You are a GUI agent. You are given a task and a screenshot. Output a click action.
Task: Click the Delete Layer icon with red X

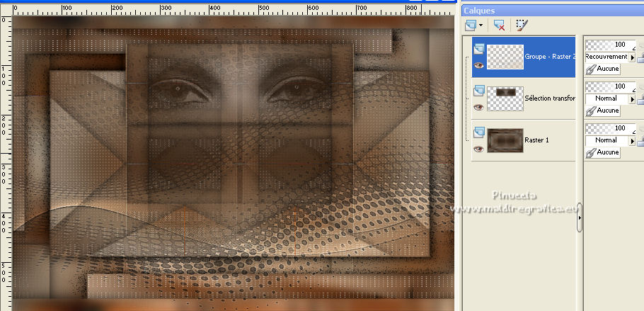tap(499, 26)
